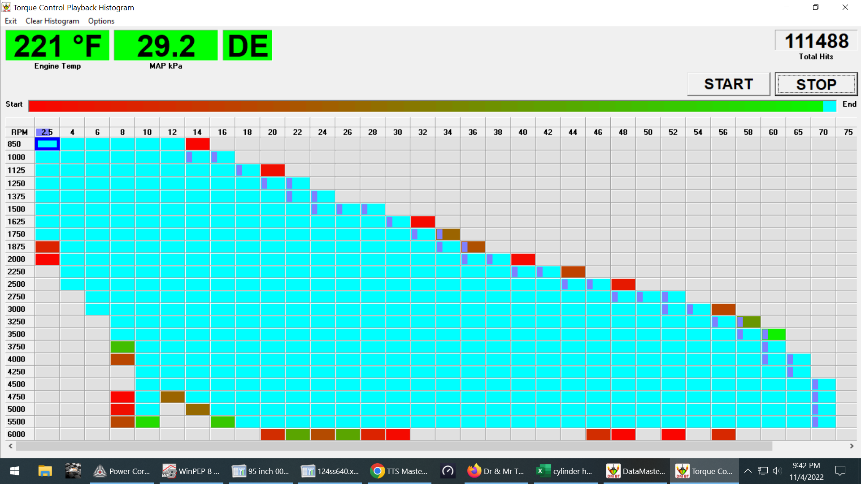Open File Explorer from taskbar
The height and width of the screenshot is (504, 861).
click(x=45, y=471)
